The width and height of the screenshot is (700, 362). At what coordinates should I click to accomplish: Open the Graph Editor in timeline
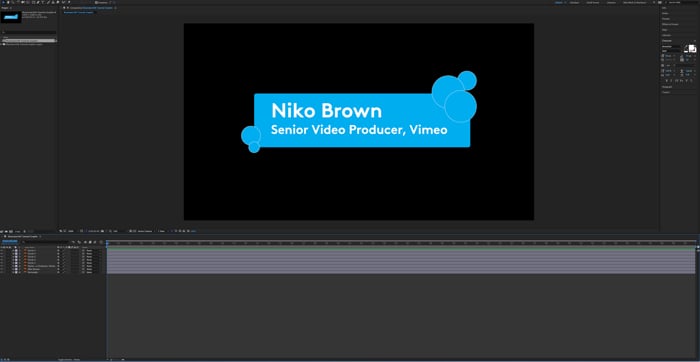tap(101, 242)
